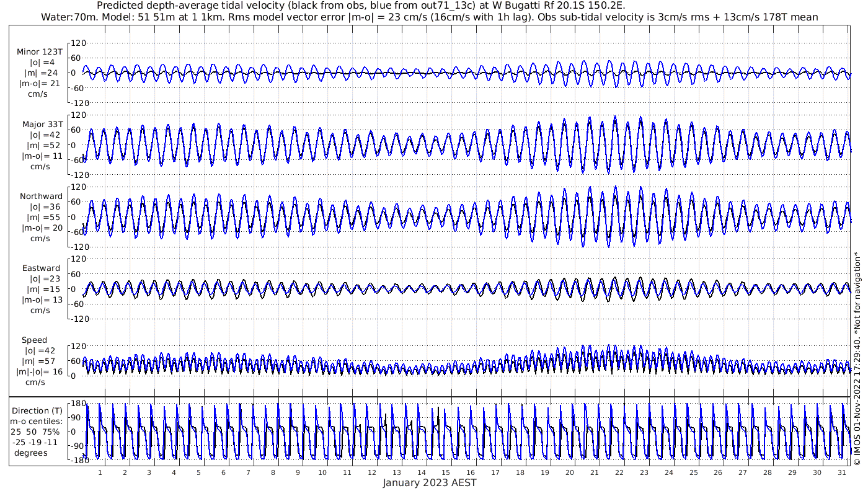
Task: Click the 'Direction (T)' panel label
Action: click(38, 410)
